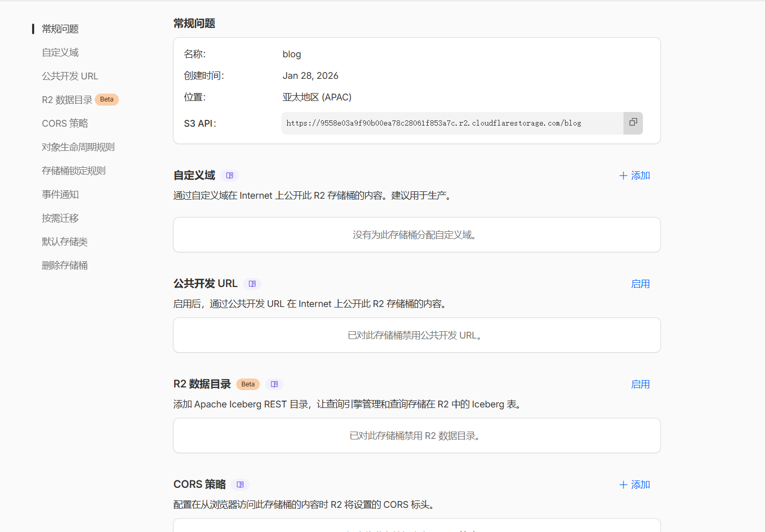
Task: Open documentation icon beside 公共开发 URL
Action: [253, 283]
